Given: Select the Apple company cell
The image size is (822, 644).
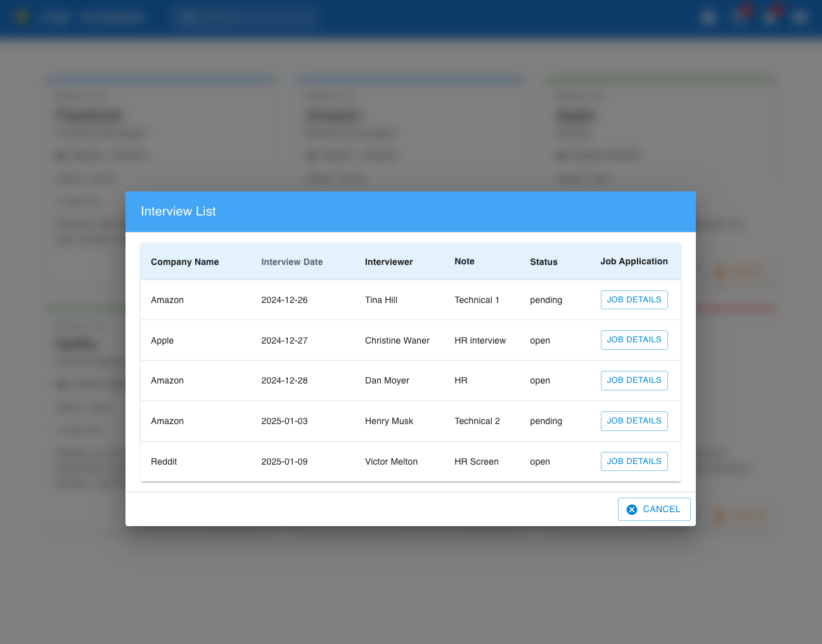Looking at the screenshot, I should tap(162, 340).
